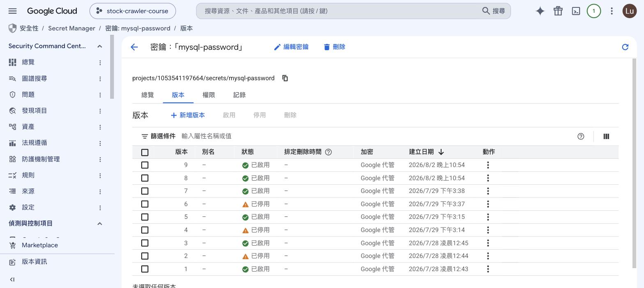Select checkbox for version 4
The height and width of the screenshot is (288, 644).
(x=145, y=230)
